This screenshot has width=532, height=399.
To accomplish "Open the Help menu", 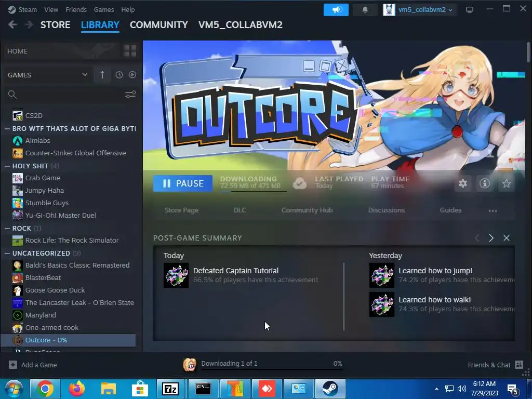I will point(128,9).
